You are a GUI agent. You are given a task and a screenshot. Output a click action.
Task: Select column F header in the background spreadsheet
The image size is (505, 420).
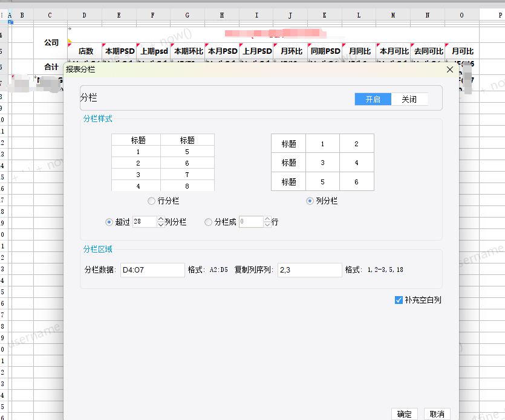153,15
